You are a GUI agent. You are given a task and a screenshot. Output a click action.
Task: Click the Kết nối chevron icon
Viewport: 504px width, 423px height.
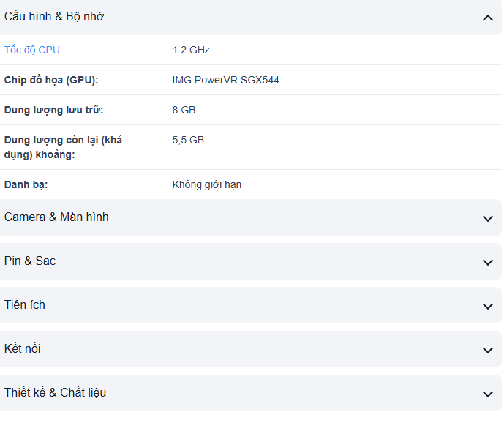[x=488, y=350]
